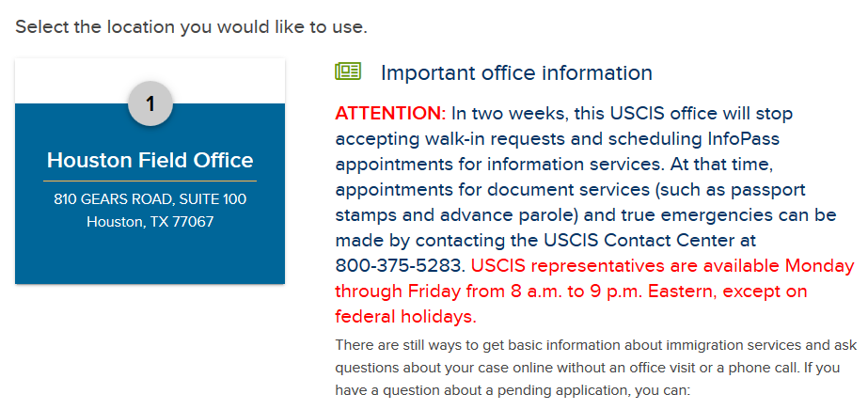Click the 800-375-5283 phone number

tap(400, 266)
